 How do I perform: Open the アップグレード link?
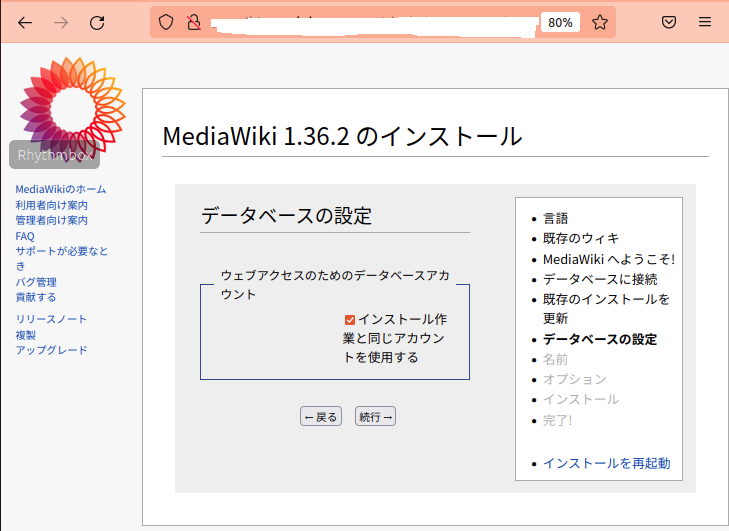click(x=51, y=350)
